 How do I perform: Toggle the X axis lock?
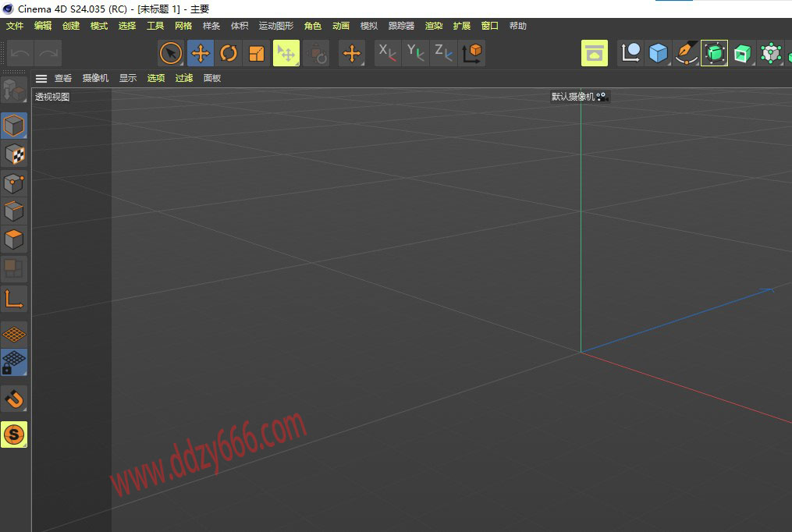(387, 53)
